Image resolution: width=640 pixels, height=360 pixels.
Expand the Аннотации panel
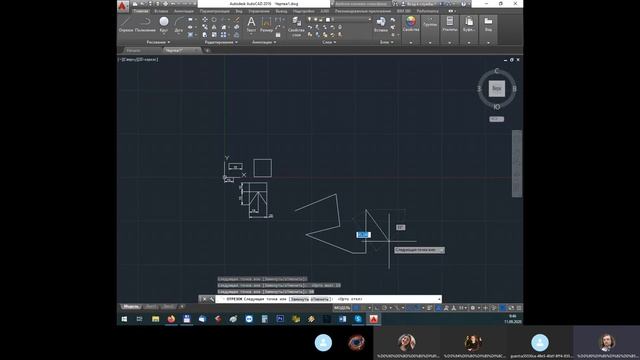[x=264, y=42]
